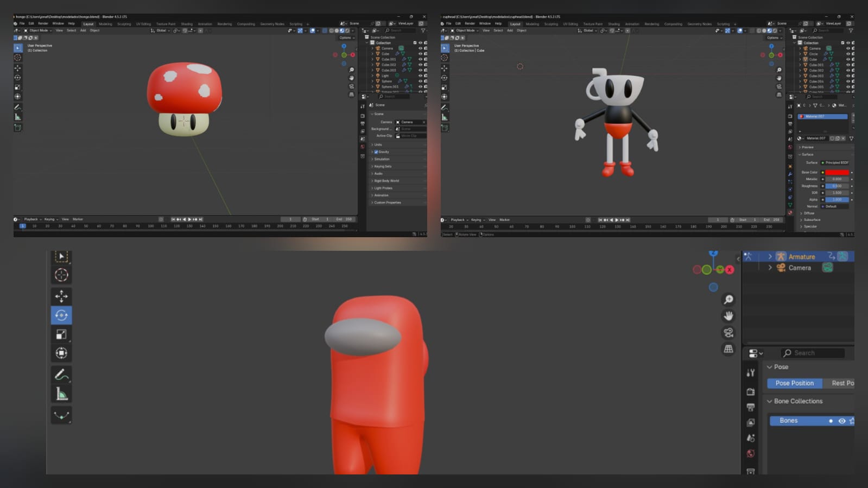Switch perspective/orthographic grid icon in the bottom viewport
Image resolution: width=868 pixels, height=488 pixels.
tap(728, 349)
